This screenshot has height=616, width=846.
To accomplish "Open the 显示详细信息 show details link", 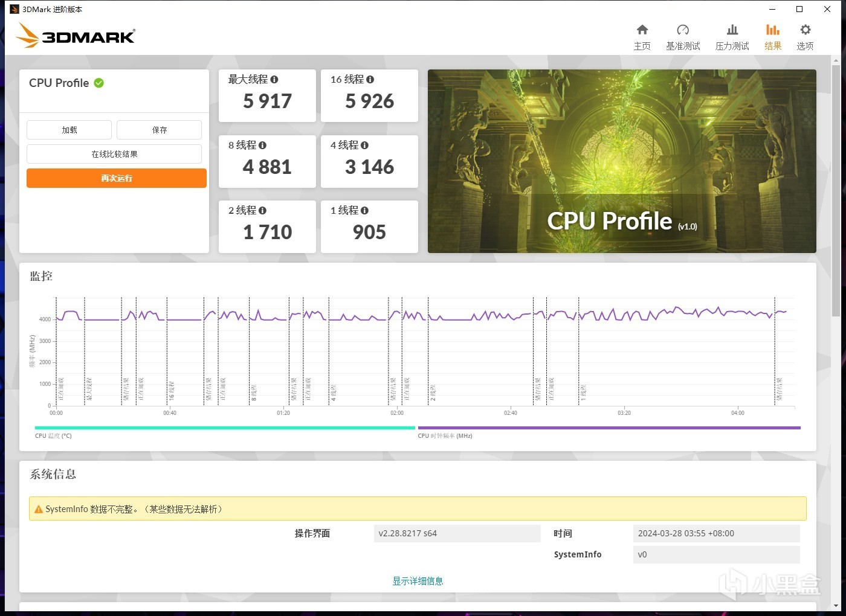I will [418, 581].
